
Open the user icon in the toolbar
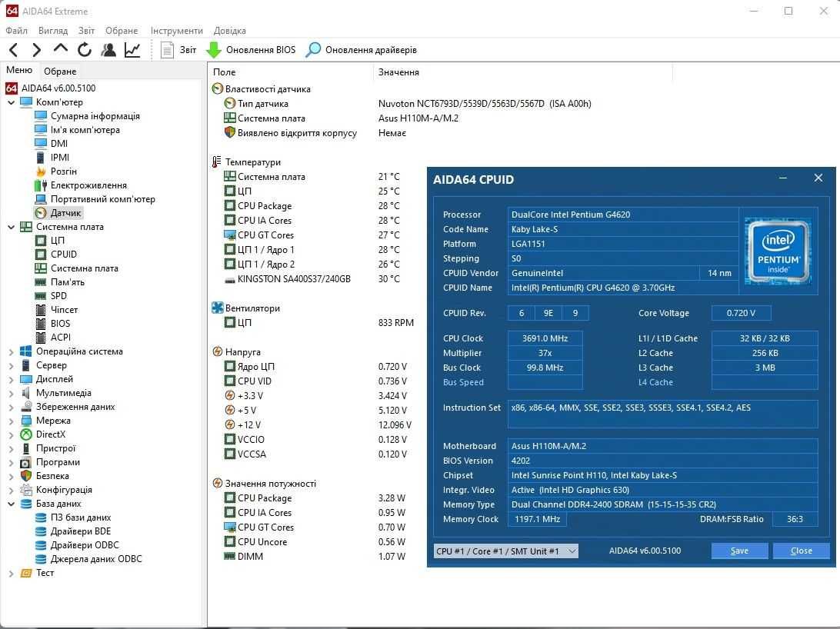point(108,50)
